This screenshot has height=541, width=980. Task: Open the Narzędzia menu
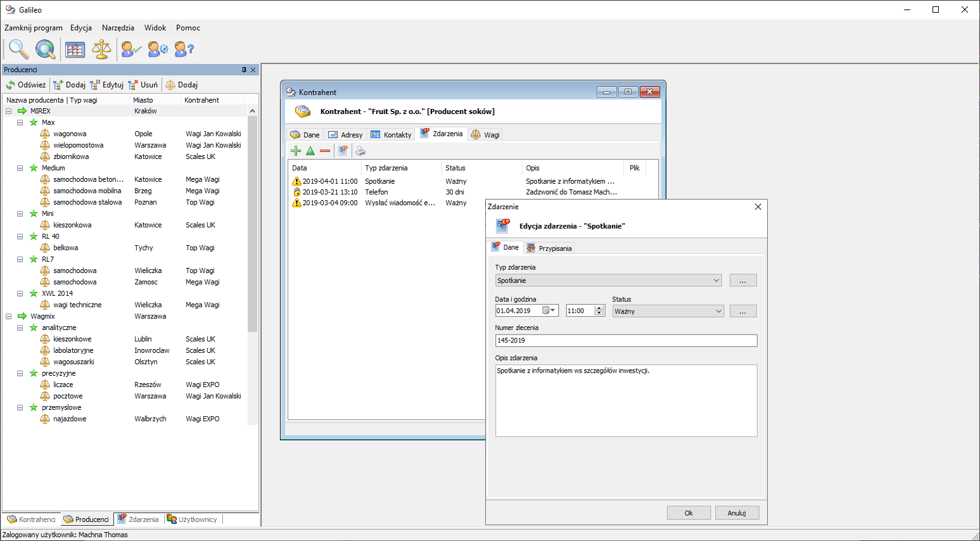tap(118, 28)
